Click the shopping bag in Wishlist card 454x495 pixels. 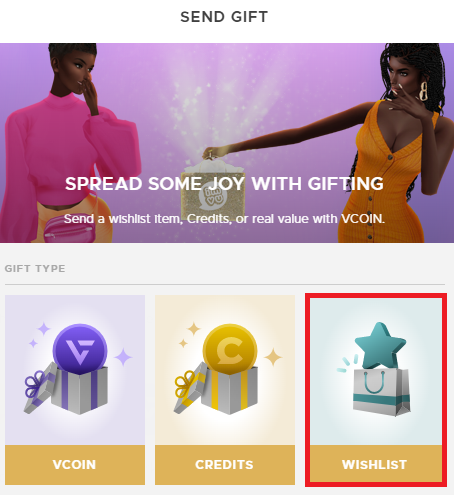click(x=381, y=392)
